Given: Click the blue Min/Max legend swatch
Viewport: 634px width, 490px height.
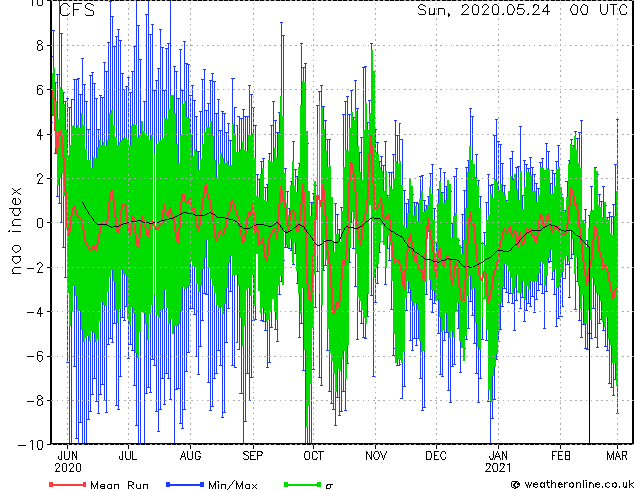Looking at the screenshot, I should tap(185, 484).
